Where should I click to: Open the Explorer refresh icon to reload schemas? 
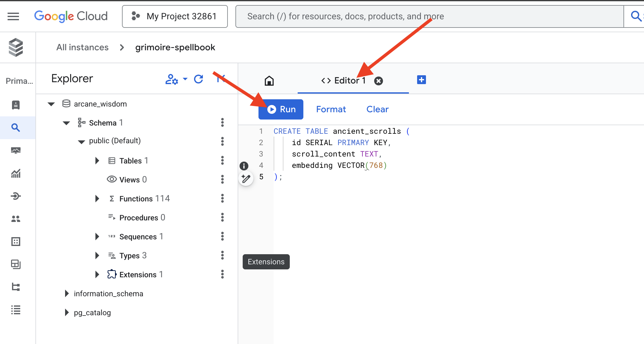198,79
